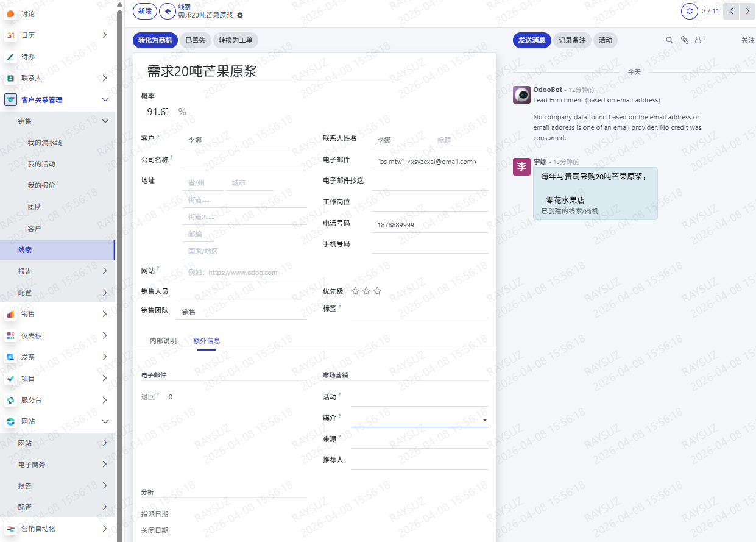Open the 客户 menu item in sidebar
The height and width of the screenshot is (542, 756).
[x=34, y=229]
